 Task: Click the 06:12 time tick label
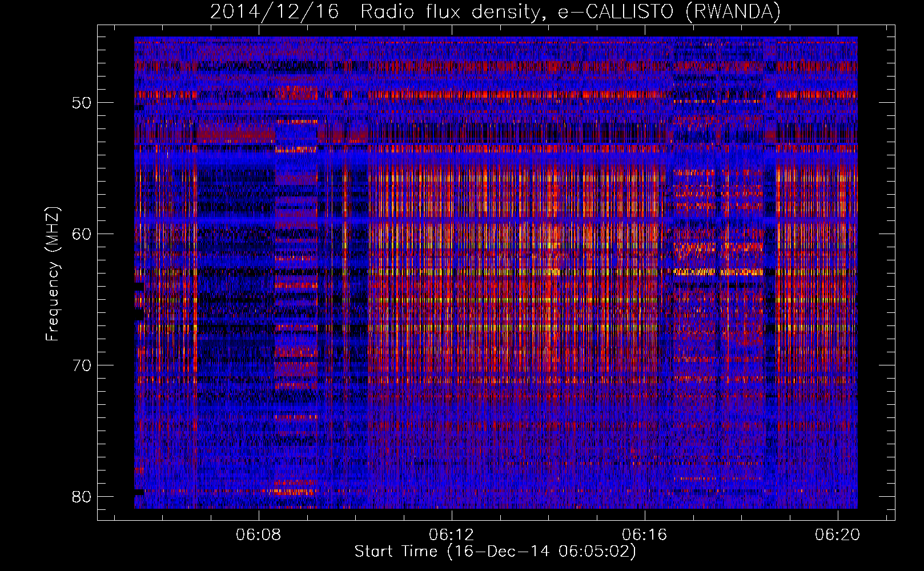[452, 535]
